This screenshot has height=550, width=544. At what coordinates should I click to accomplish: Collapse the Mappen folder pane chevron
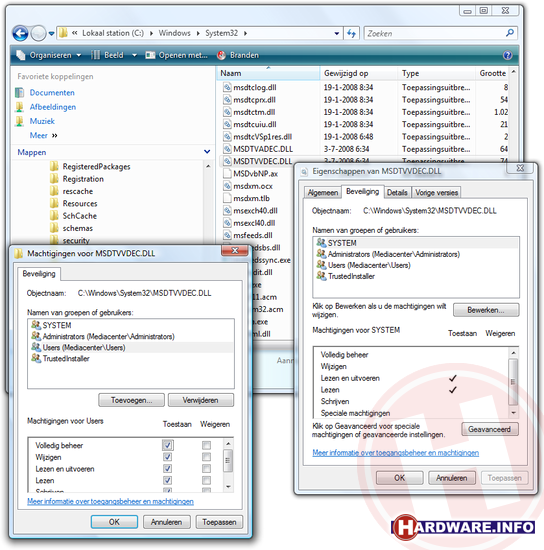pos(207,152)
